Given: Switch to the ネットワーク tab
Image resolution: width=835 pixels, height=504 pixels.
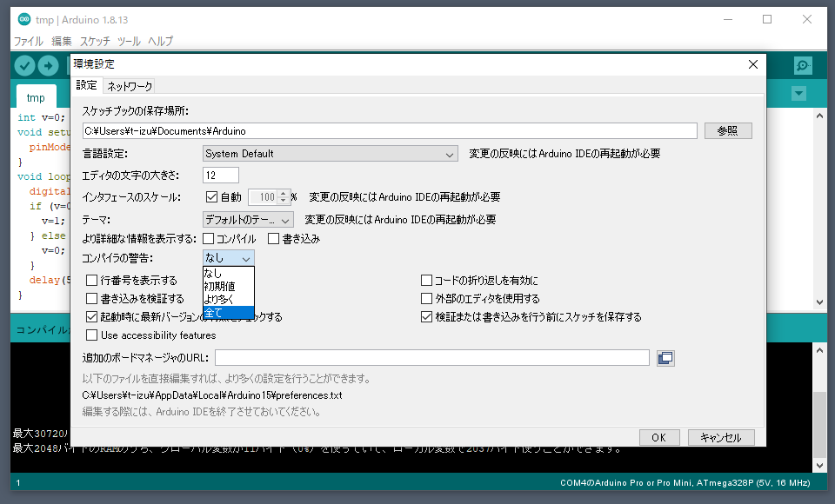Looking at the screenshot, I should [130, 86].
